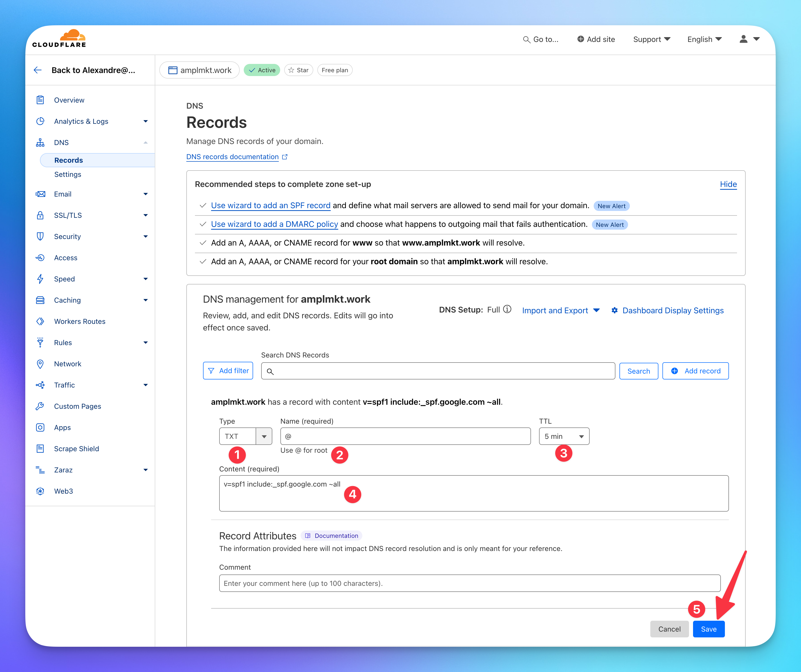The width and height of the screenshot is (801, 672).
Task: Click the Workers Routes icon
Action: click(40, 321)
